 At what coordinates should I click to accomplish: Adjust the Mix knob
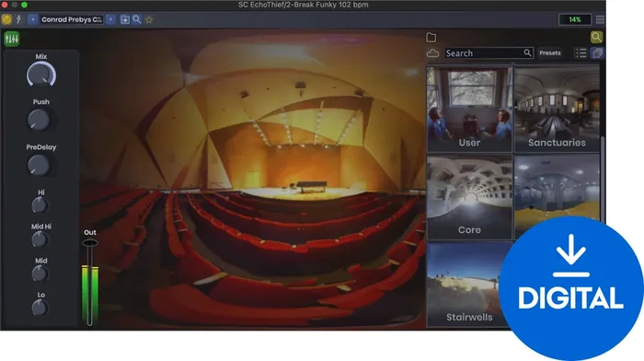tap(41, 75)
